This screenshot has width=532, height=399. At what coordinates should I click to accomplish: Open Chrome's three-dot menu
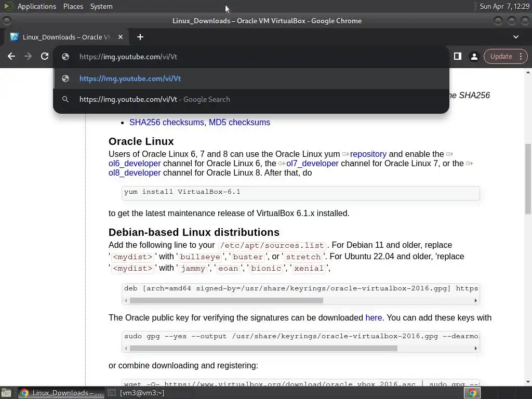(521, 56)
